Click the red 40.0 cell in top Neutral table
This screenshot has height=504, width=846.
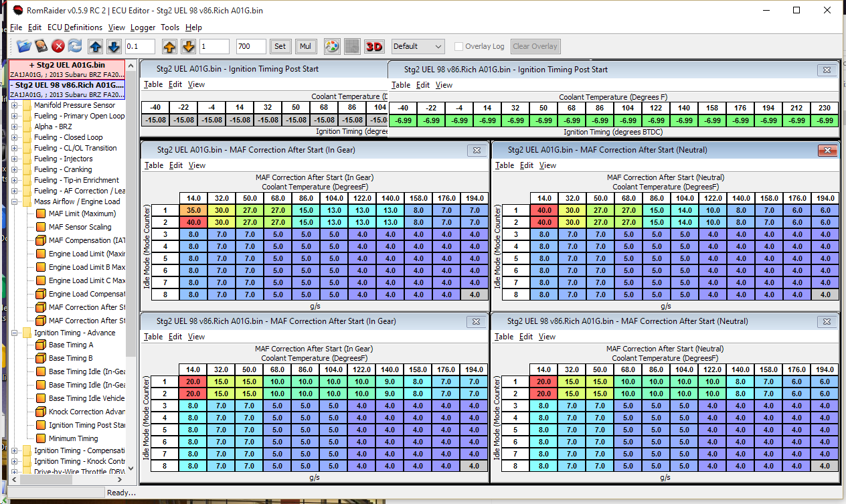544,209
